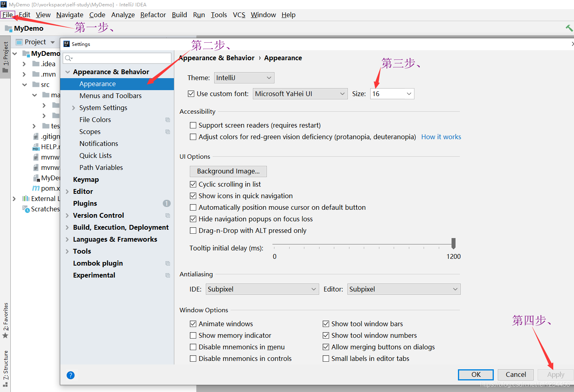Toggle Animate windows checkbox
This screenshot has height=392, width=574.
pyautogui.click(x=193, y=324)
